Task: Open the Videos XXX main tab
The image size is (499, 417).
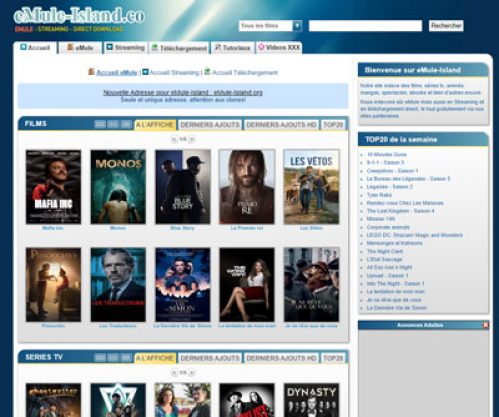Action: tap(279, 48)
